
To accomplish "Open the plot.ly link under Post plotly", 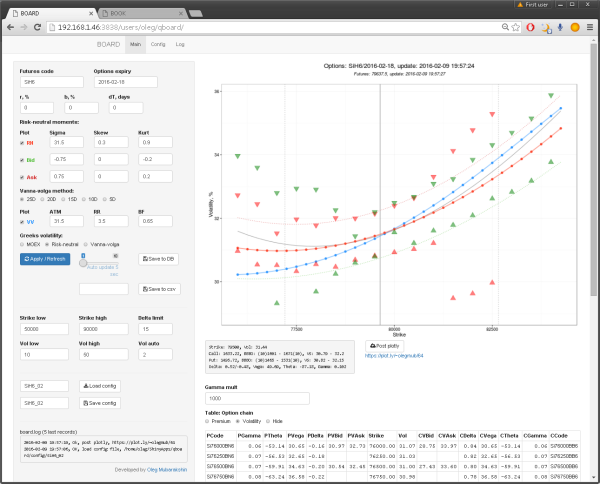I will tap(394, 356).
